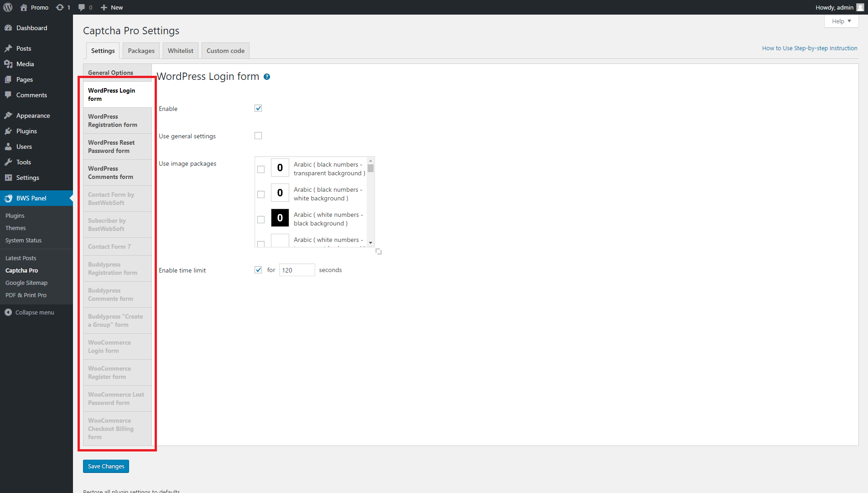The image size is (868, 493).
Task: Click the Posts pushpin icon
Action: coord(8,48)
